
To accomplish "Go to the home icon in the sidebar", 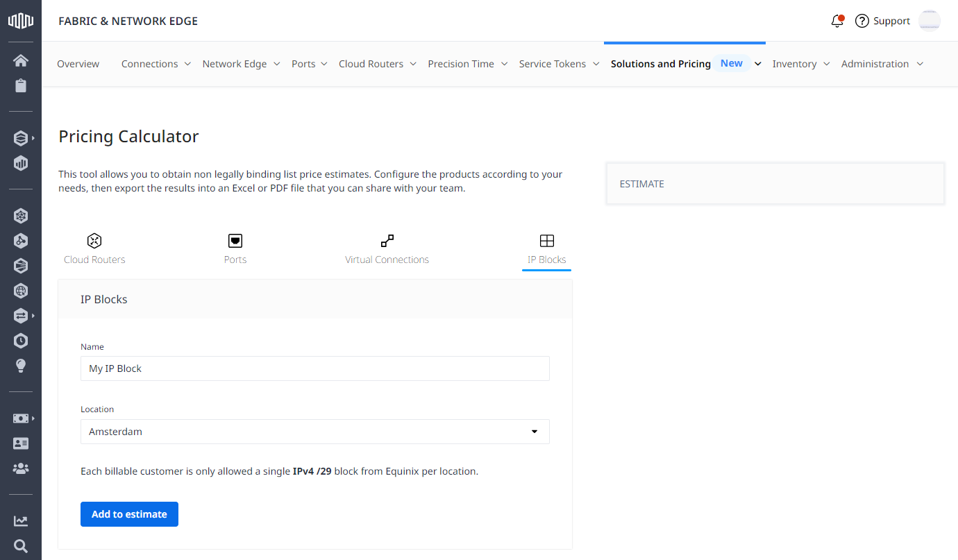I will [21, 60].
